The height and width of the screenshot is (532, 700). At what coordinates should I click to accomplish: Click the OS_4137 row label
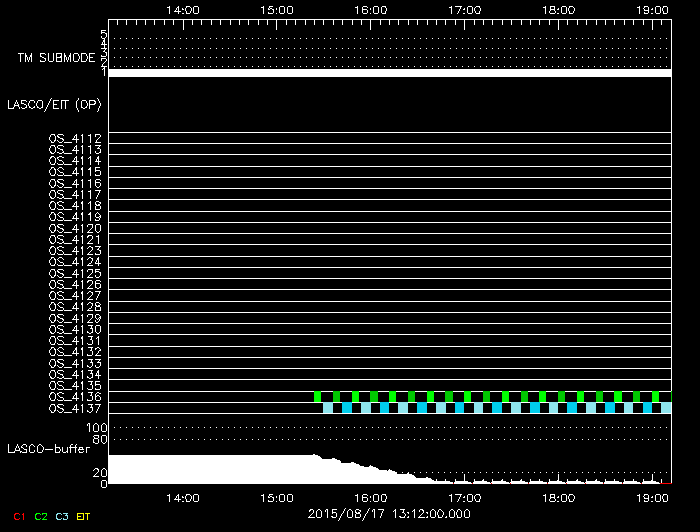(75, 408)
